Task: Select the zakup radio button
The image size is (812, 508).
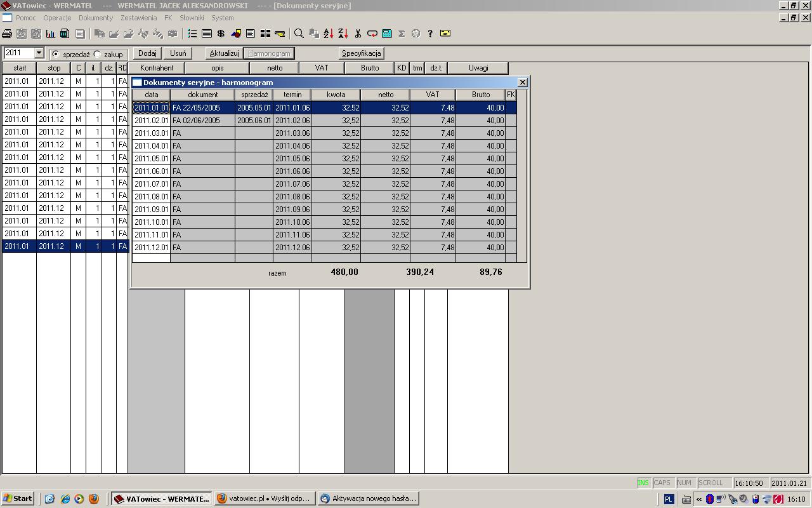Action: point(97,54)
